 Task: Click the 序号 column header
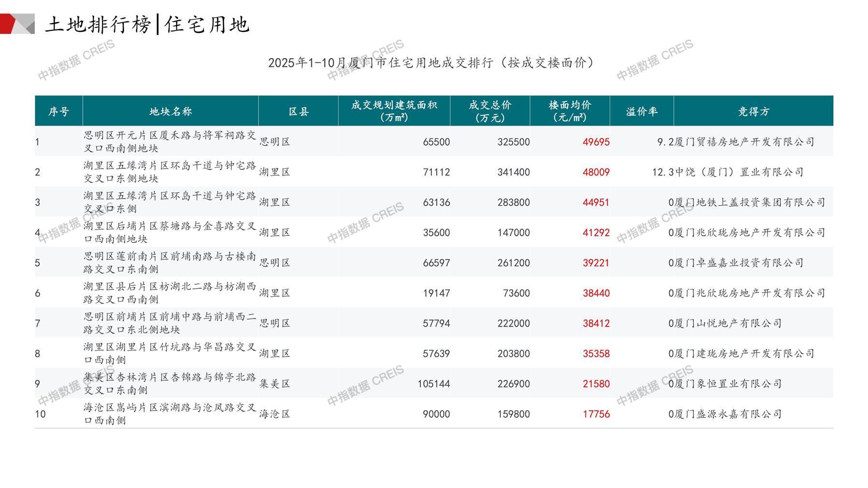(58, 112)
